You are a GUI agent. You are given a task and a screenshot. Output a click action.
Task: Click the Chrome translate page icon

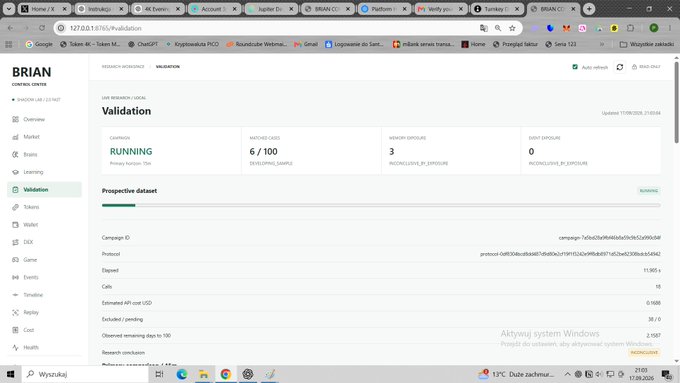click(x=484, y=28)
